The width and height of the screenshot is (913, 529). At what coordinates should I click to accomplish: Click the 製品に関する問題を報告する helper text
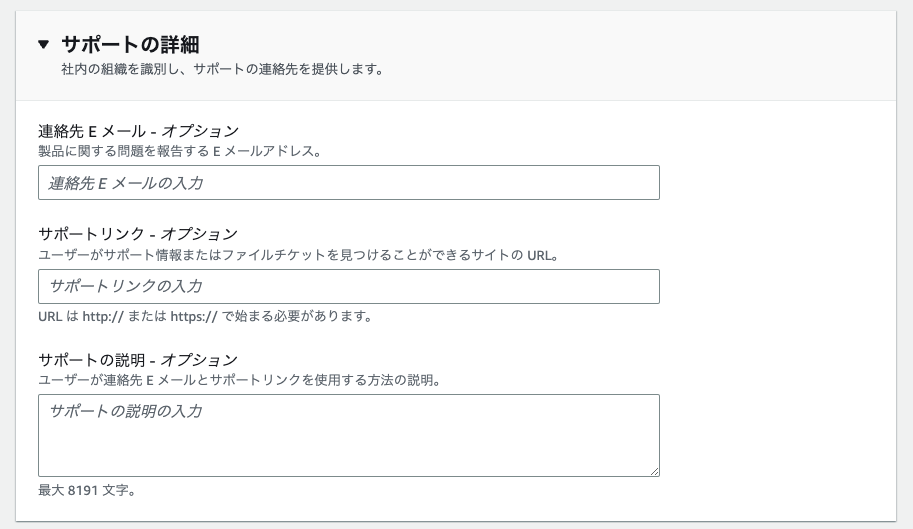coord(178,151)
